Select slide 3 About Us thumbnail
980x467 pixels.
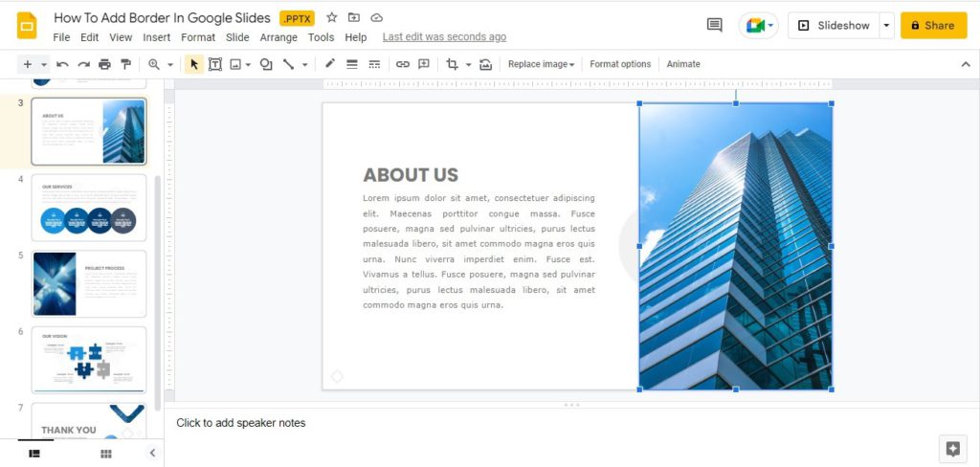click(89, 131)
